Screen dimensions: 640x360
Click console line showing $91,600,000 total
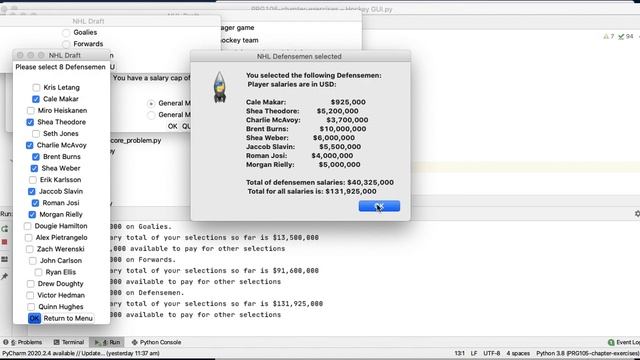(214, 271)
